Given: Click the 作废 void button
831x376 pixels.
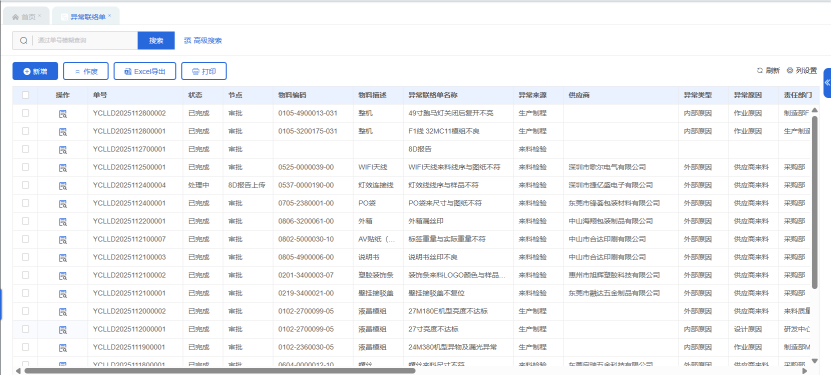Looking at the screenshot, I should (x=86, y=71).
